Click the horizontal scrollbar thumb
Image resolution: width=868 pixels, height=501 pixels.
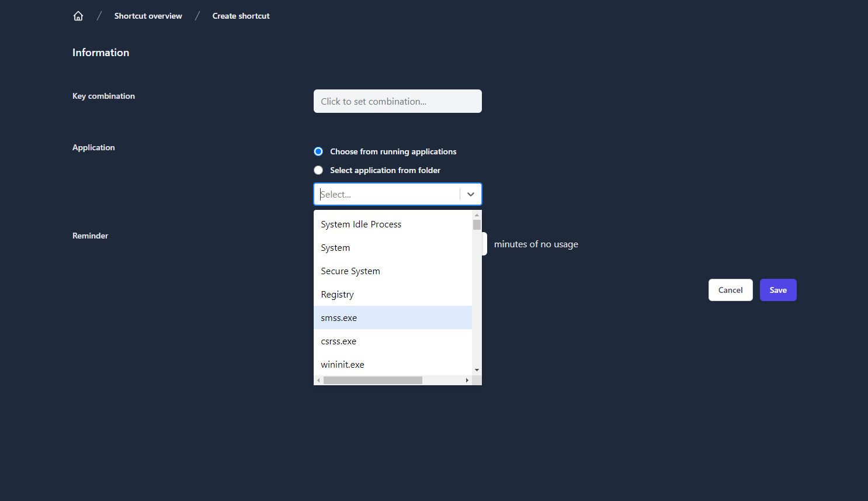[x=373, y=380]
